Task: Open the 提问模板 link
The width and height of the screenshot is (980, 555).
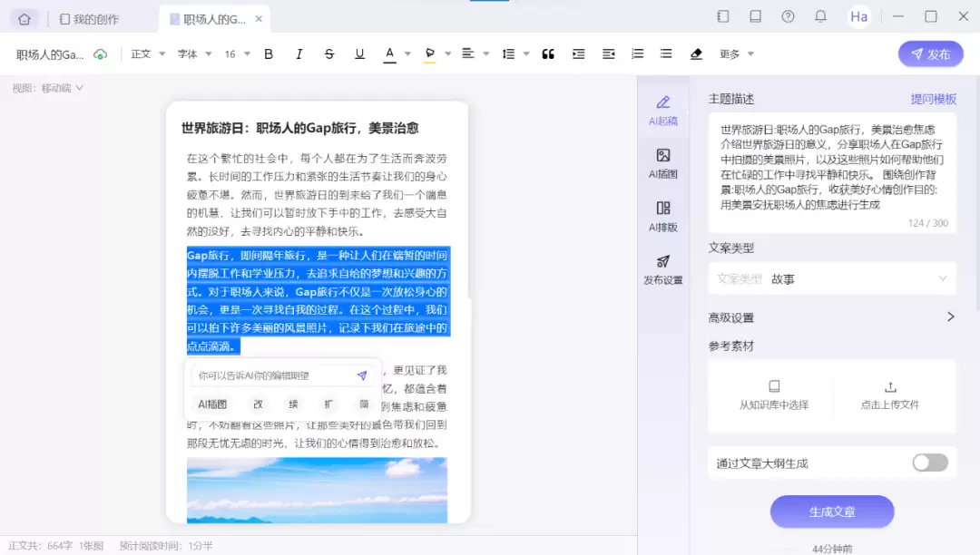Action: point(935,98)
